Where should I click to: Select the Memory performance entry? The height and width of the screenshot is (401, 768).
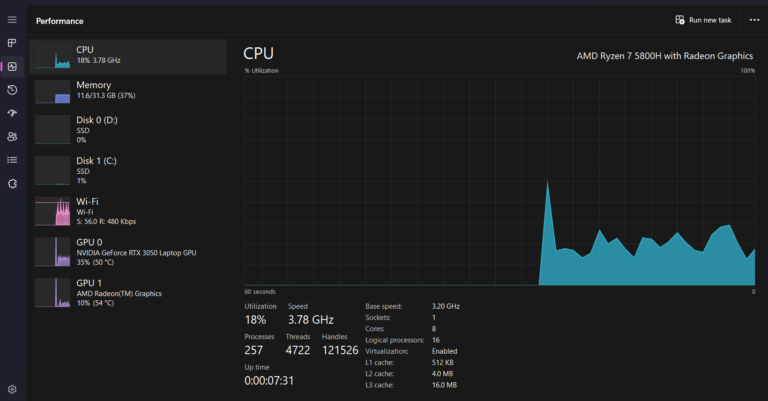(128, 92)
